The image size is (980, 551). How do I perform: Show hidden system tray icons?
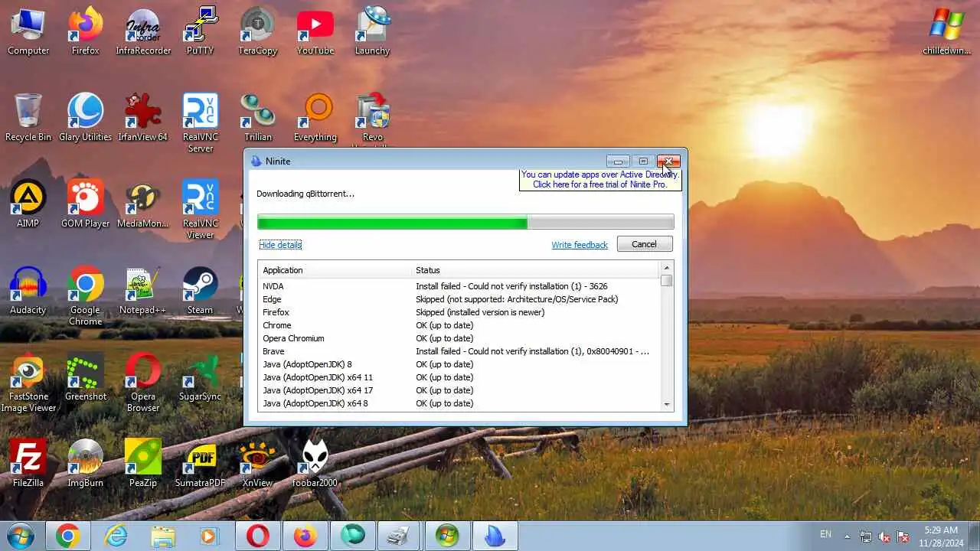tap(847, 536)
